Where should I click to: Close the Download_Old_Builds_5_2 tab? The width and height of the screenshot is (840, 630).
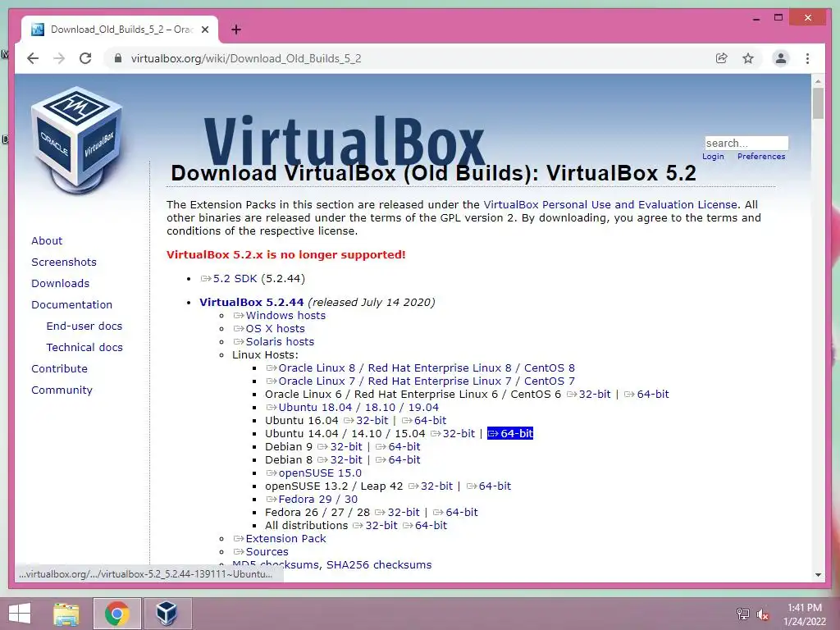pos(204,30)
